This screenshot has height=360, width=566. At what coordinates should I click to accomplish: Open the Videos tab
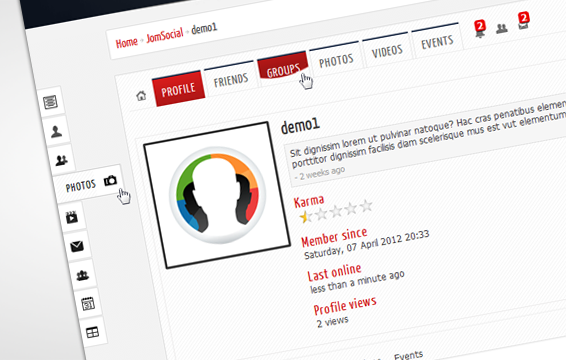click(x=387, y=51)
